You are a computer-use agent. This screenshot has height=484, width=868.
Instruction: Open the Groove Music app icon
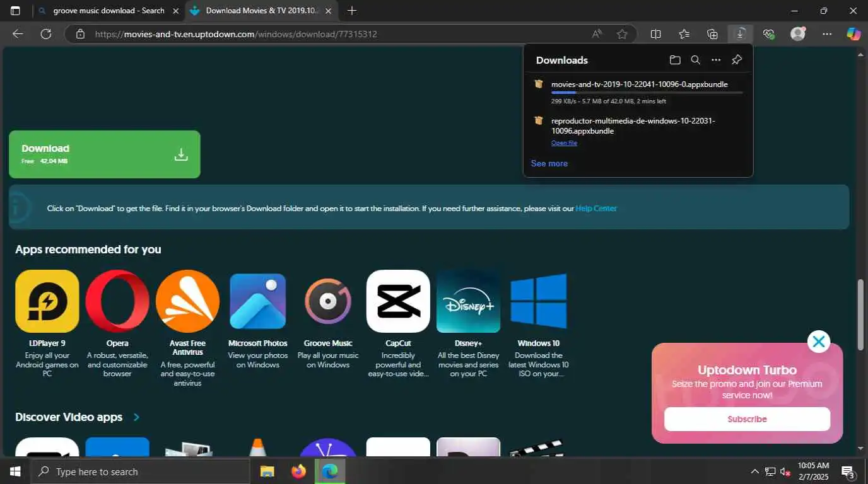point(328,301)
